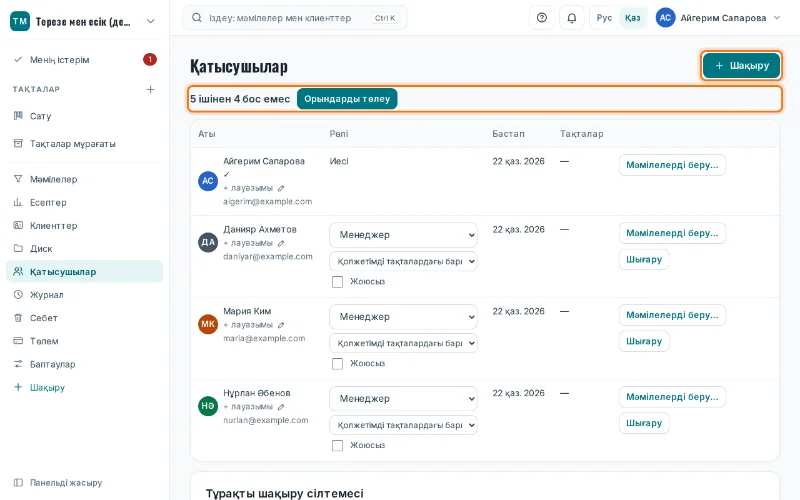The height and width of the screenshot is (500, 800).
Task: Add a new board with plus icon
Action: [x=151, y=89]
